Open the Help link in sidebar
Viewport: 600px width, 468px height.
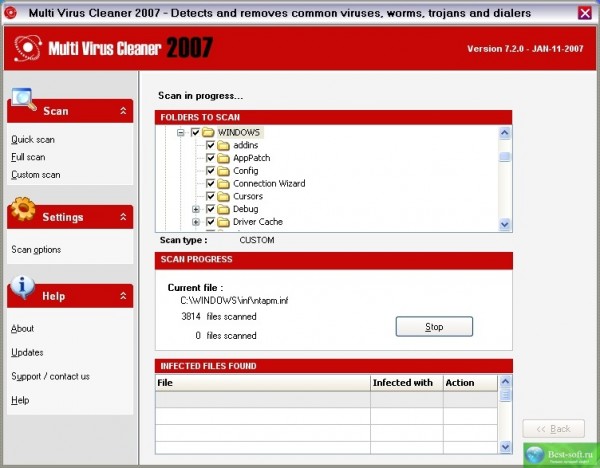20,400
